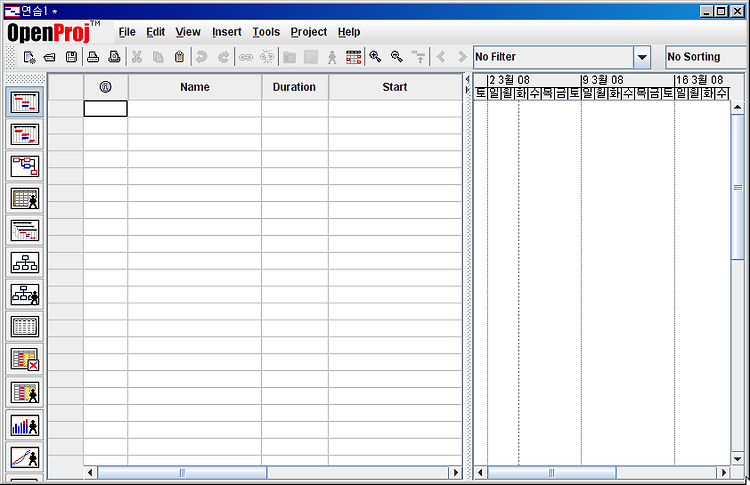Open the No Sorting combo box
The width and height of the screenshot is (750, 485).
[707, 57]
